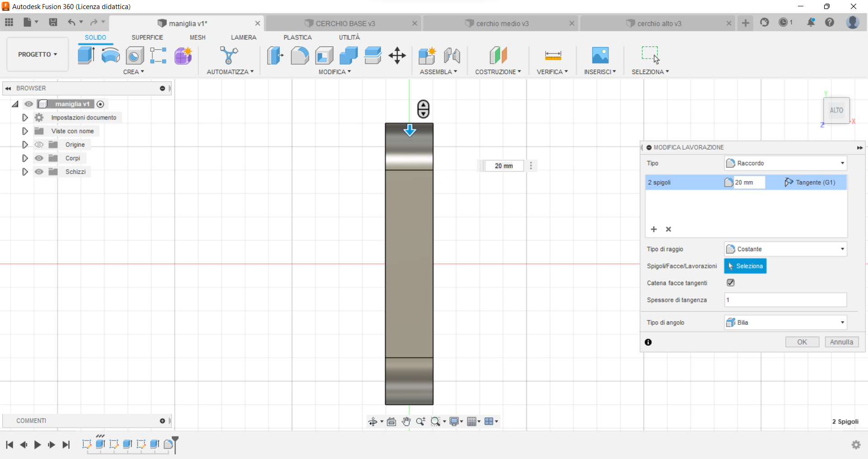Click the Look At icon in navigation bar

pos(392,422)
